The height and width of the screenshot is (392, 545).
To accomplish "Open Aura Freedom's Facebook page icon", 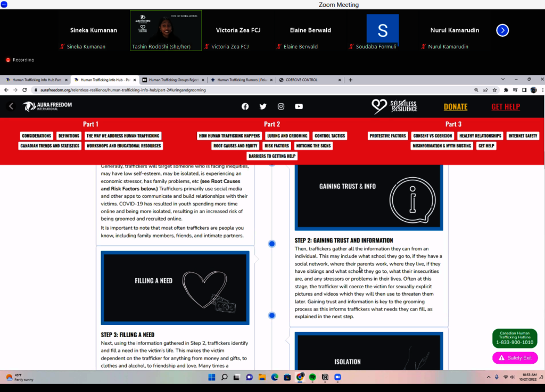I will (x=245, y=106).
